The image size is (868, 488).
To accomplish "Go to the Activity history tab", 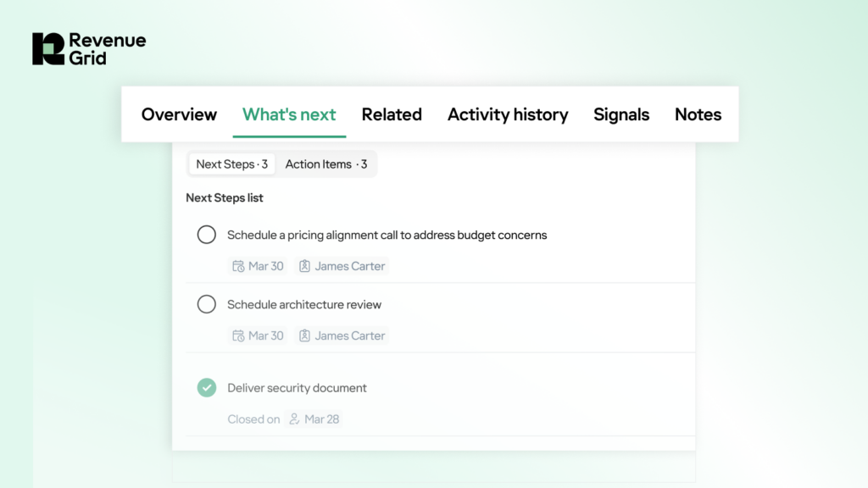I will click(508, 114).
